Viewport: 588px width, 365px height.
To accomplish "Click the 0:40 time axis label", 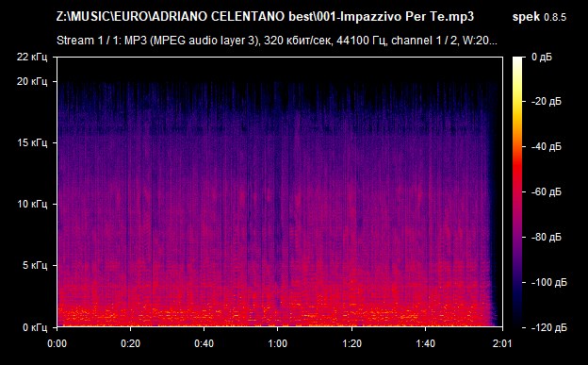I will point(204,343).
